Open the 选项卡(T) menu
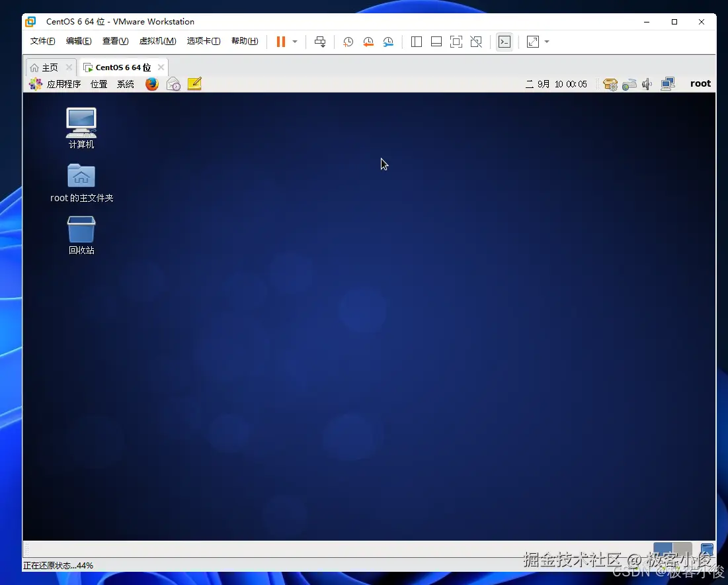 204,41
